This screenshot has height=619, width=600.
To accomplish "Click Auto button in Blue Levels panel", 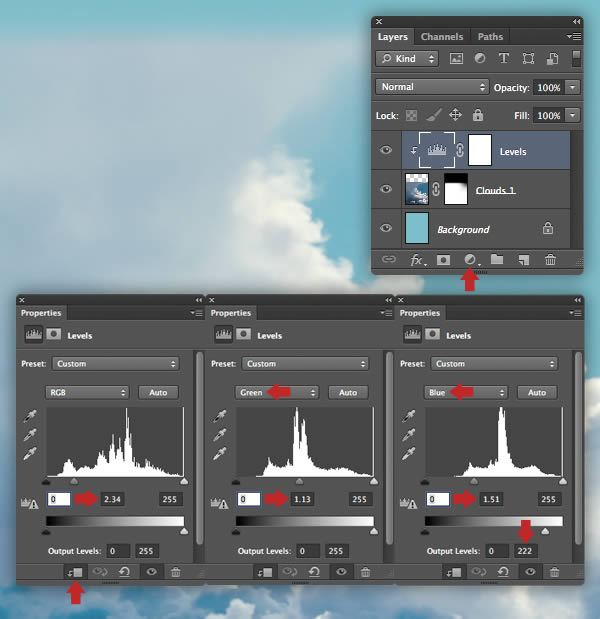I will coord(537,392).
